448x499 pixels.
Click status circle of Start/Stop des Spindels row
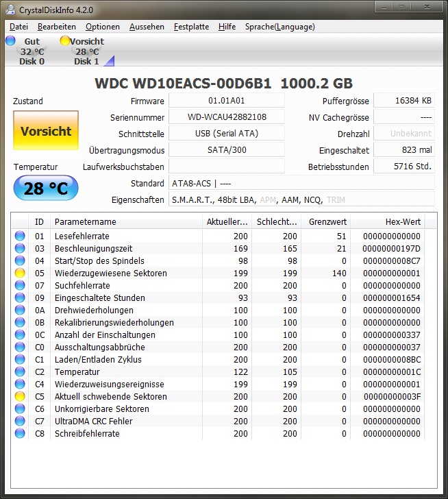coord(20,260)
